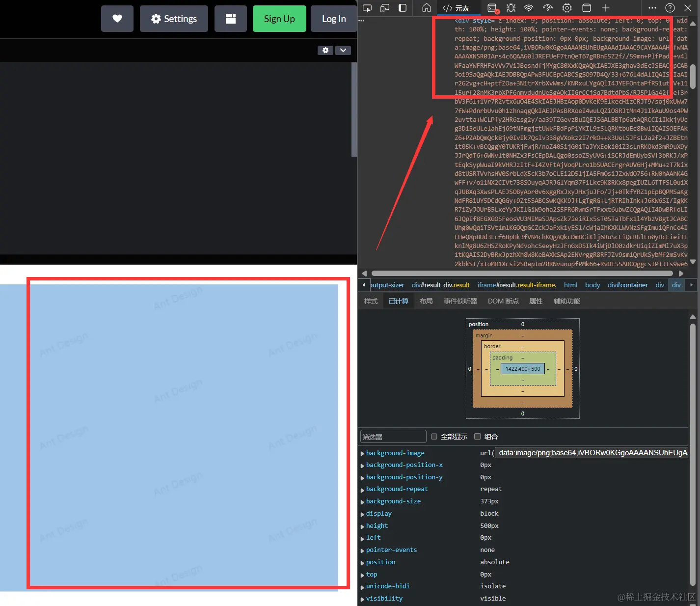Open DevTools help icon
Screen dimensions: 700x606
click(x=670, y=8)
